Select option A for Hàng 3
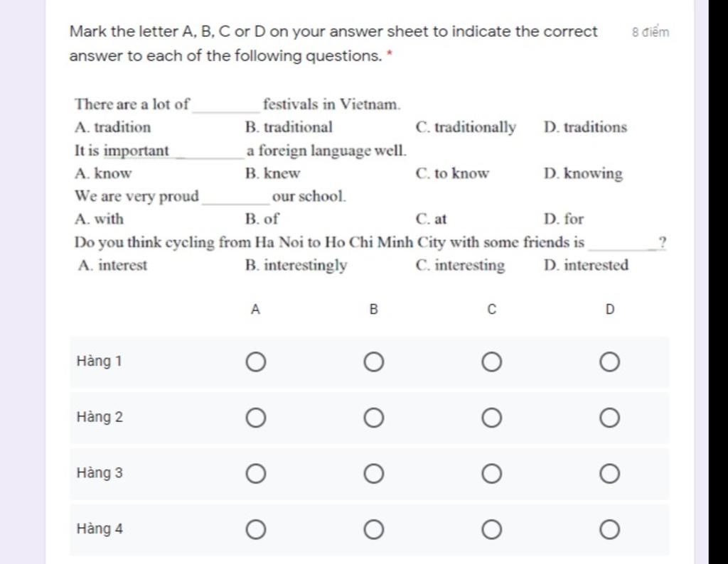 click(256, 474)
